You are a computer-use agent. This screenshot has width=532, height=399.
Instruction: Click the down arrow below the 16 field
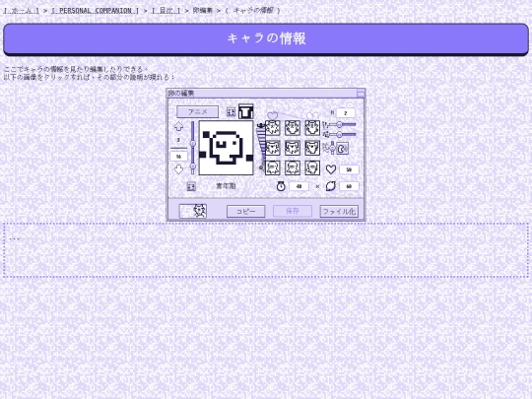pos(178,169)
